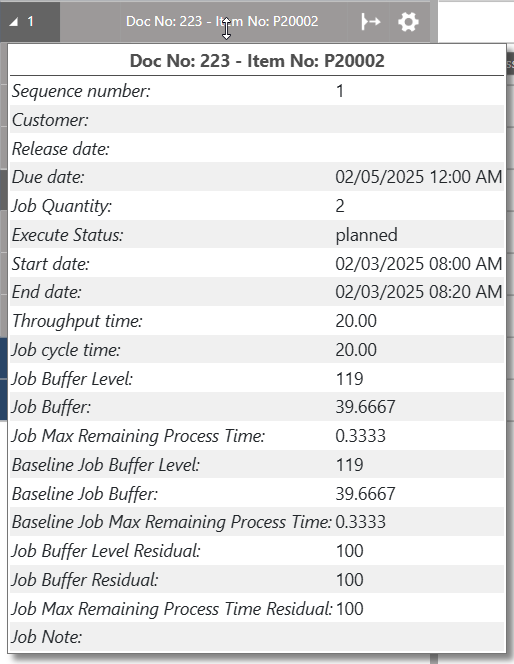
Task: Select the Baseline Job Buffer Level row
Action: 257,465
